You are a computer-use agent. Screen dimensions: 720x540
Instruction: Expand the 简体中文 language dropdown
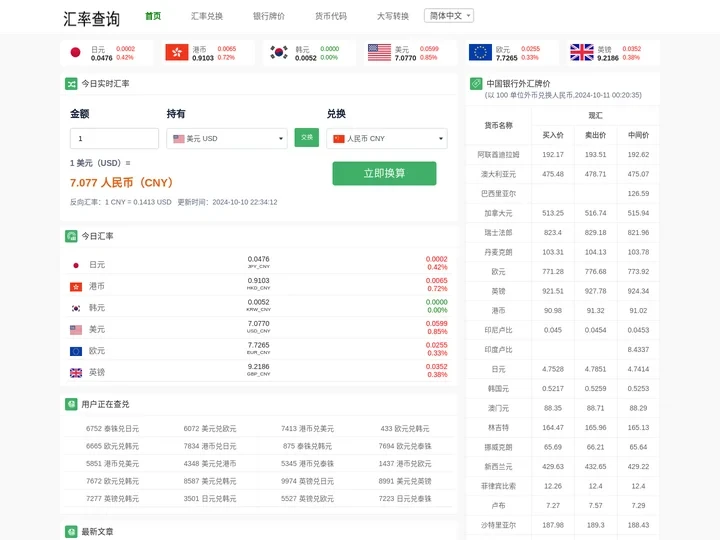click(449, 16)
